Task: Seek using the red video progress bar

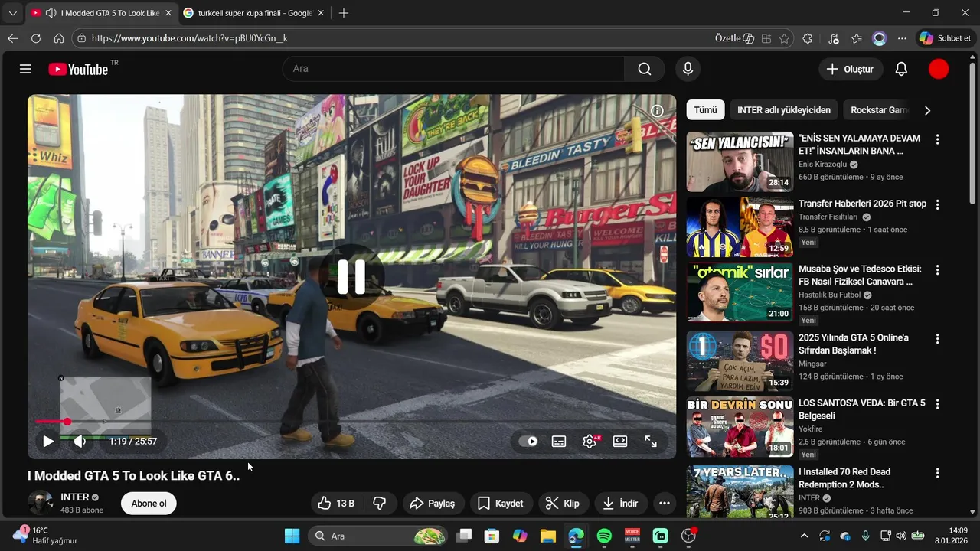Action: pyautogui.click(x=352, y=422)
